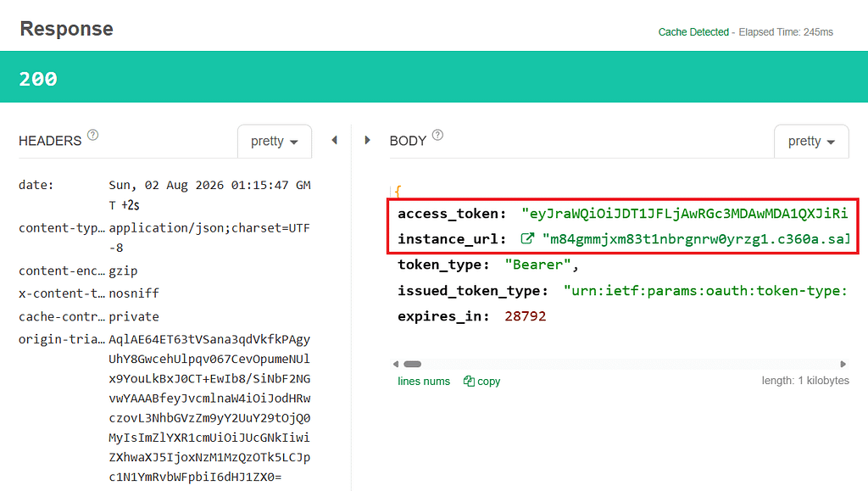The height and width of the screenshot is (491, 868).
Task: Select the application/json;charset value
Action: (209, 237)
